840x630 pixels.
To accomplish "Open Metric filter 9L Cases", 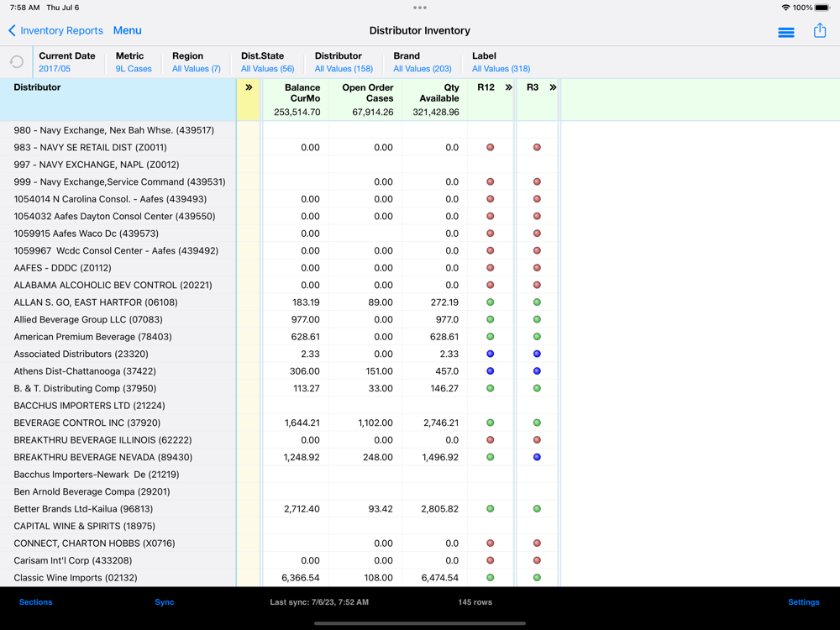I will click(x=134, y=69).
